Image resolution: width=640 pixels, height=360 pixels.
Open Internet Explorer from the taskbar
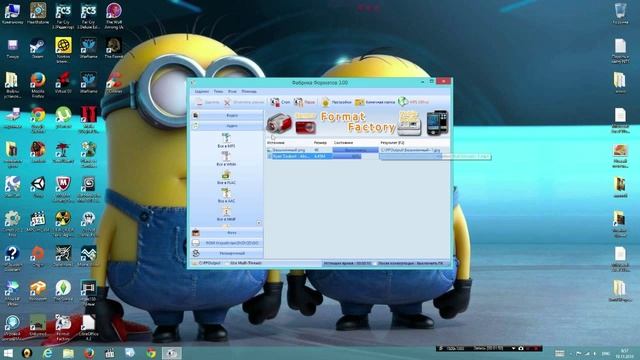[48, 353]
